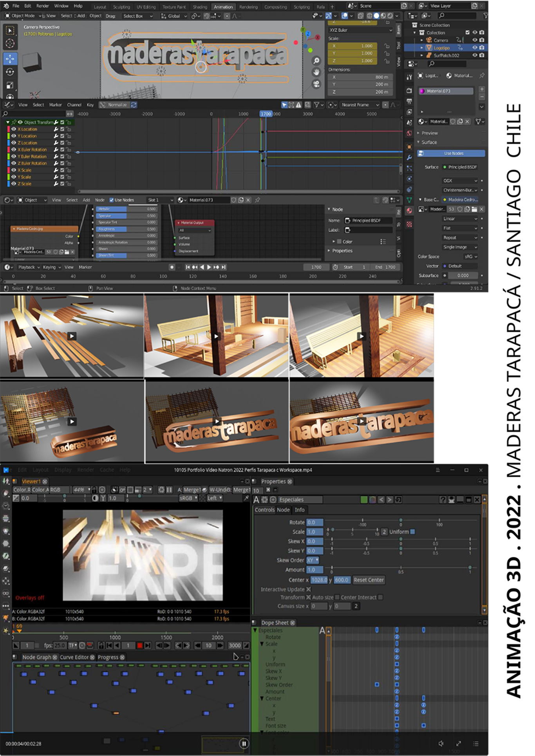Viewport: 535px width, 756px height.
Task: Adjust the Roughness slider in Principled BSDF
Action: [x=127, y=229]
